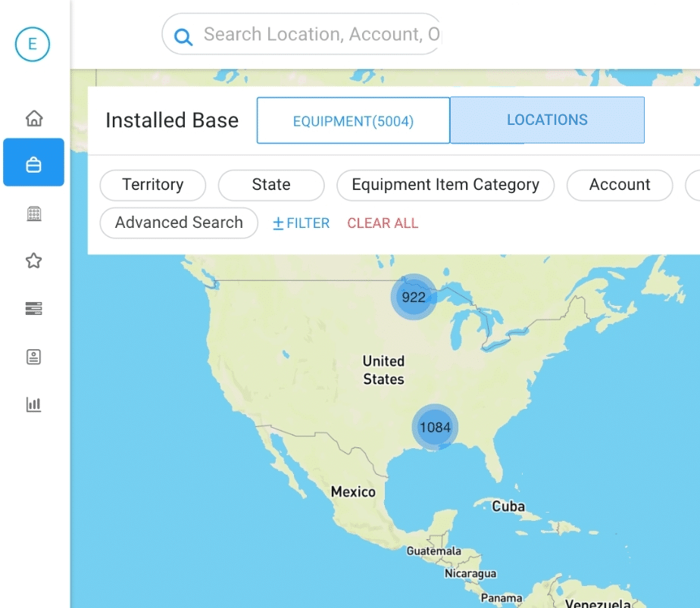Open the Equipment Item Category filter

(x=445, y=185)
